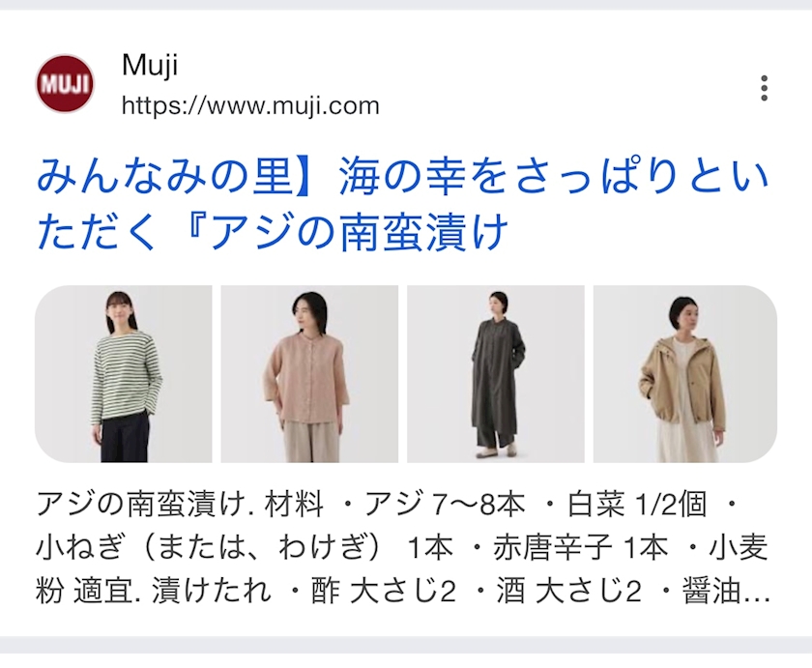812x668 pixels.
Task: Click 酒 大さじ2 in the description
Action: (568, 592)
